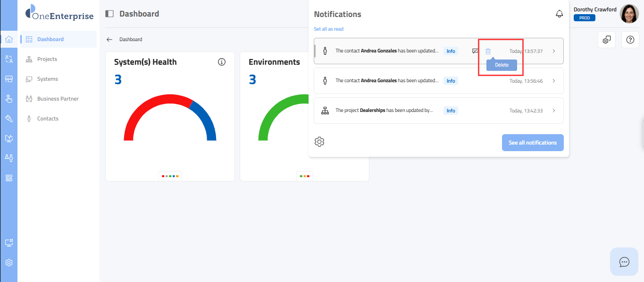Open Projects in the side menu
Screen dimensions: 644x282
47,59
